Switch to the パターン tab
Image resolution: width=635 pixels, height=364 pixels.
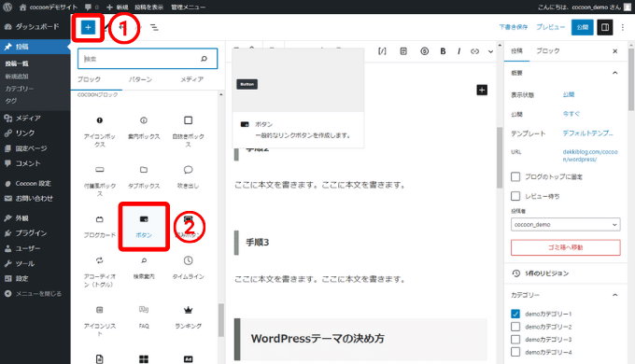pyautogui.click(x=140, y=79)
